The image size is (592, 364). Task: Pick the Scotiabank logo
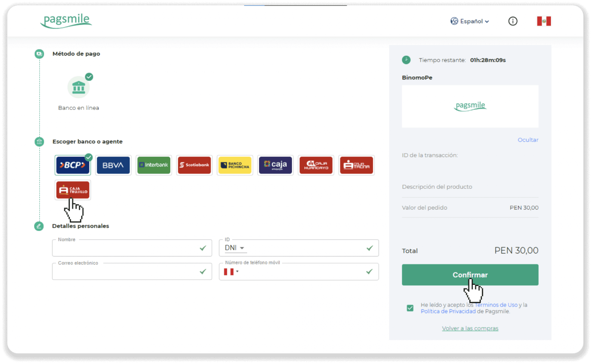tap(194, 165)
